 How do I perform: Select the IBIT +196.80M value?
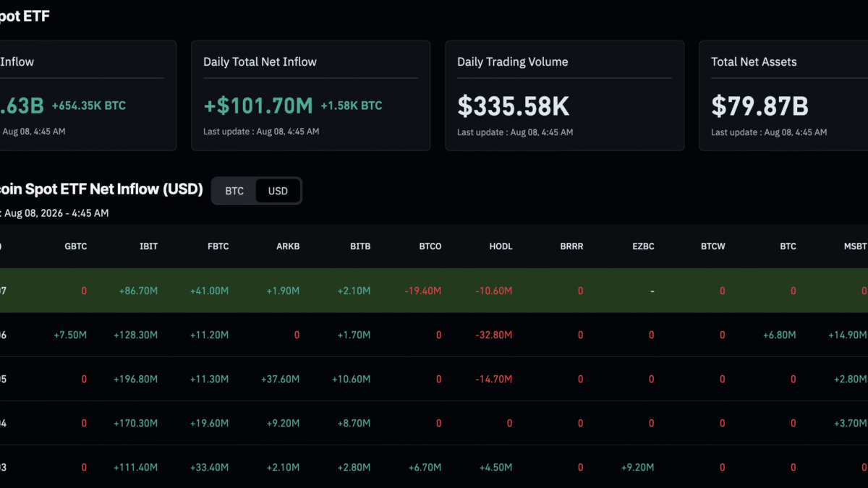tap(135, 379)
